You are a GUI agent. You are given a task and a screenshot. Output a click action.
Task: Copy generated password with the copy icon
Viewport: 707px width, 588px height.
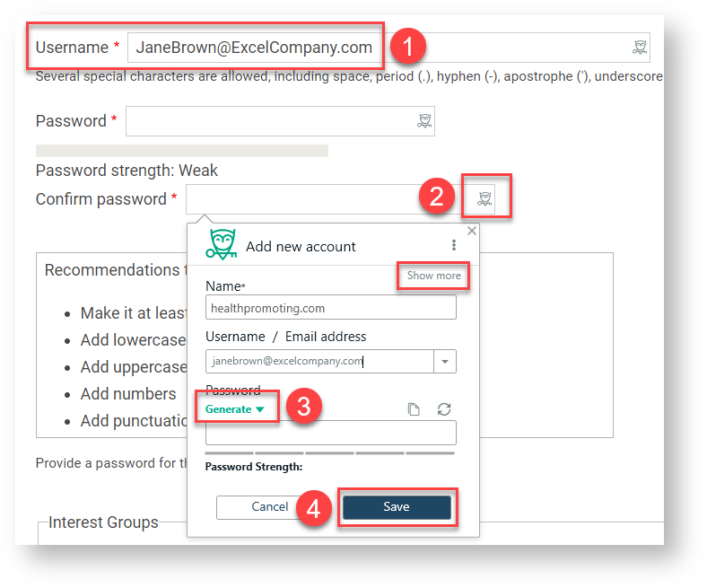(x=414, y=409)
